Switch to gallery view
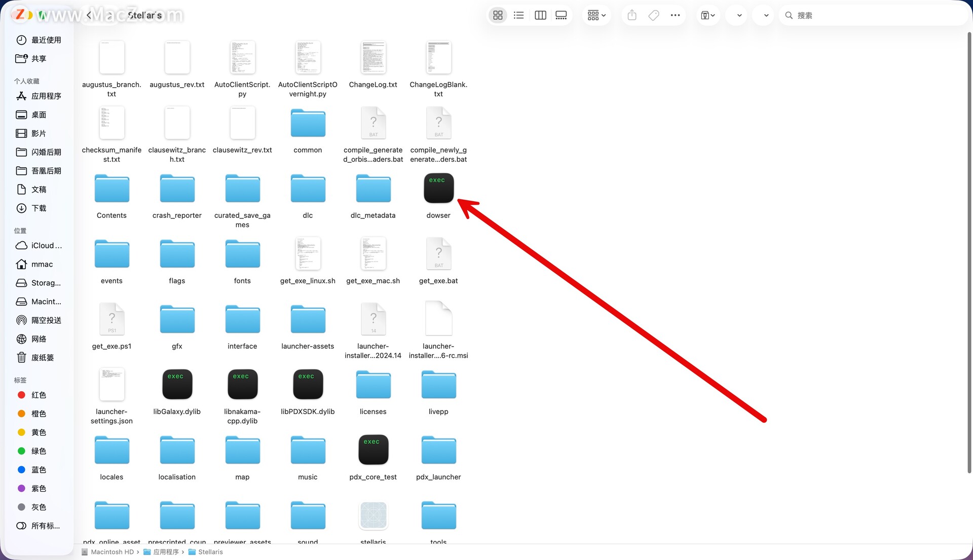The height and width of the screenshot is (560, 973). coord(561,15)
